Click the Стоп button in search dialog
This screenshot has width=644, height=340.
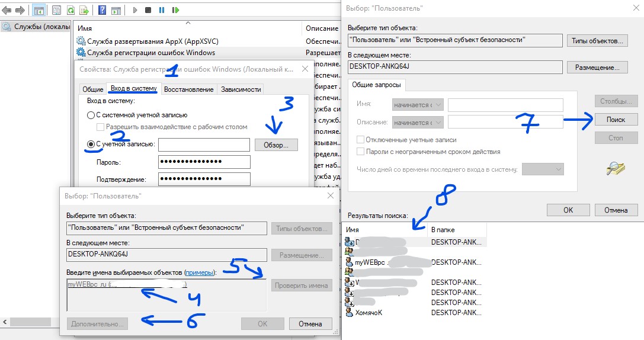(616, 138)
